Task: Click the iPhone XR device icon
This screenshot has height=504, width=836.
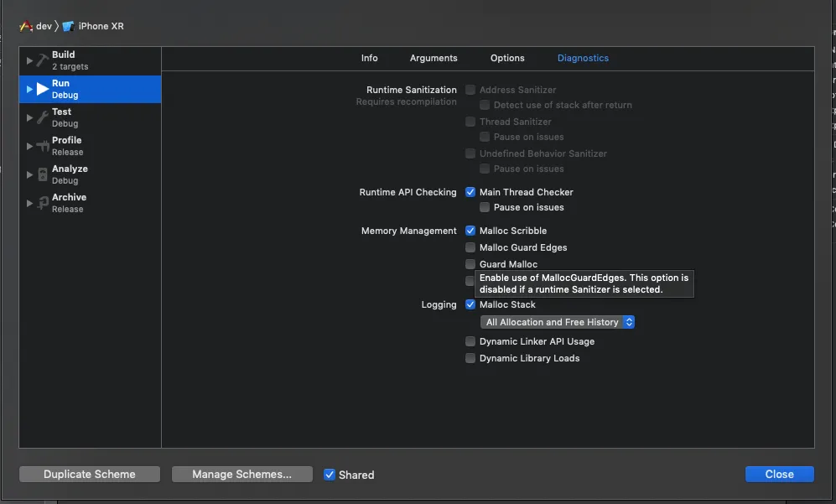Action: point(69,26)
